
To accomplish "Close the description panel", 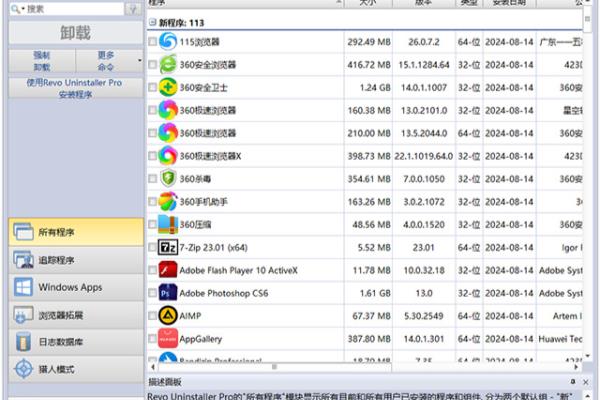I will pos(586,382).
